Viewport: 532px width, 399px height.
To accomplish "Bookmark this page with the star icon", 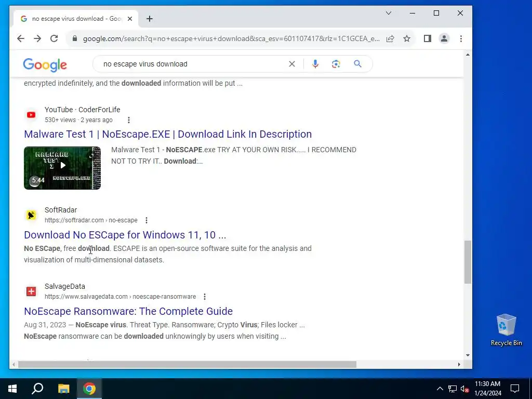I will click(407, 38).
